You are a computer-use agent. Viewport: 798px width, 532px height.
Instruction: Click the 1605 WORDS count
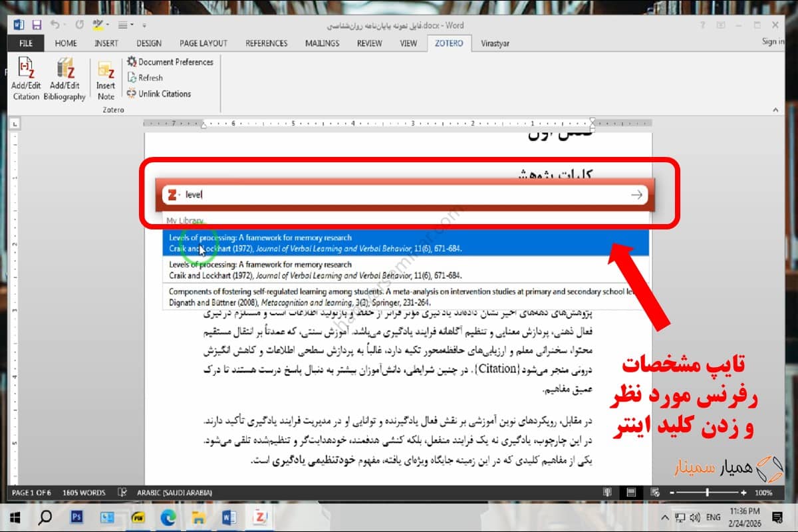click(x=84, y=493)
